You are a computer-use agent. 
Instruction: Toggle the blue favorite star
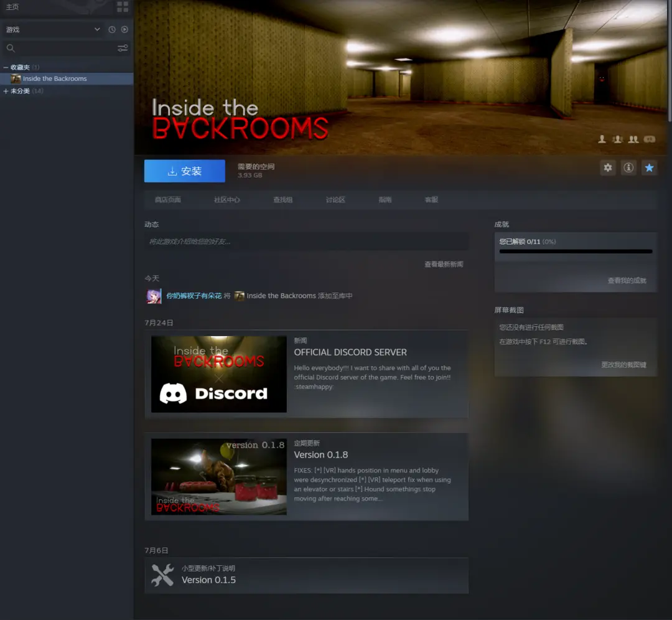coord(649,167)
